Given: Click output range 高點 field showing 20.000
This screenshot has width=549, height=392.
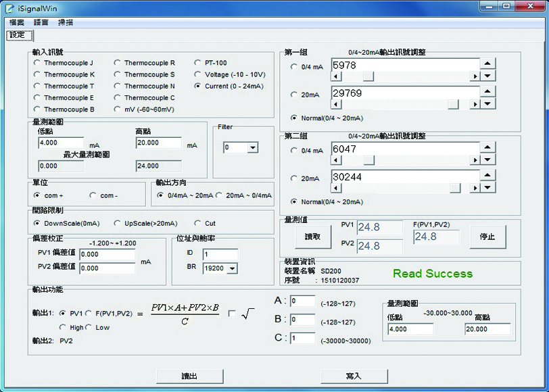Looking at the screenshot, I should 487,329.
